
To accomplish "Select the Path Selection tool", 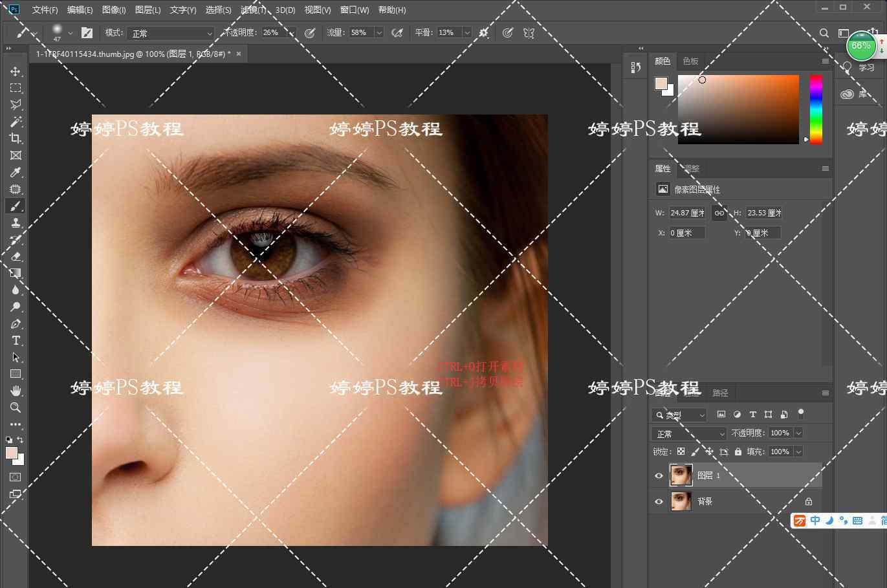I will pyautogui.click(x=16, y=357).
